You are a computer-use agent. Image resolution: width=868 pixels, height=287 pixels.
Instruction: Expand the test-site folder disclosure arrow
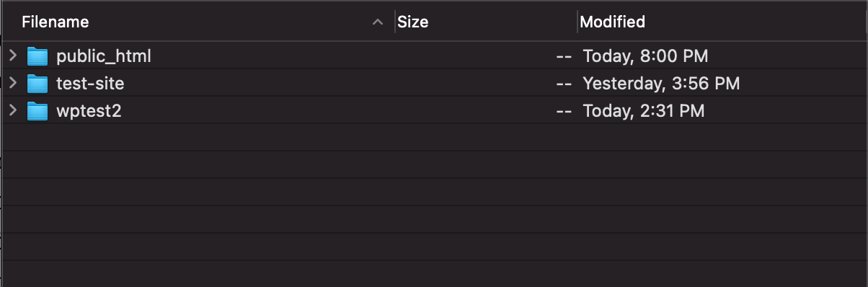coord(12,83)
